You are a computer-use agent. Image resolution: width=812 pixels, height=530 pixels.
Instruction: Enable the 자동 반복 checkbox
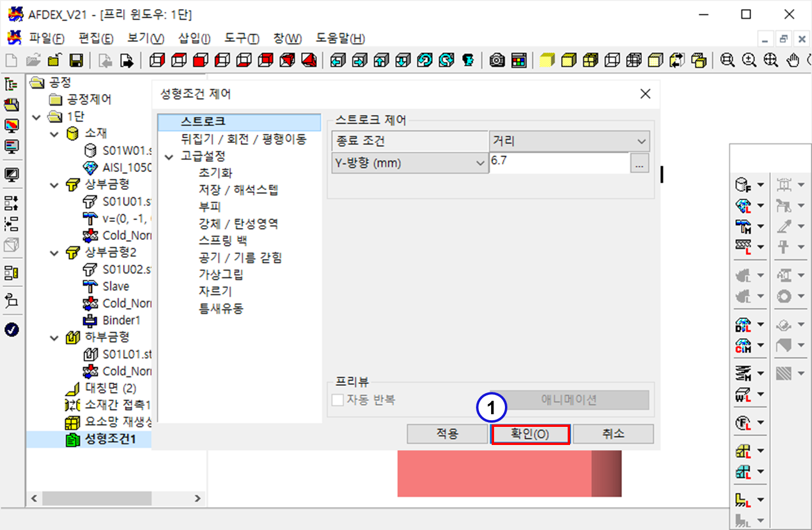337,400
